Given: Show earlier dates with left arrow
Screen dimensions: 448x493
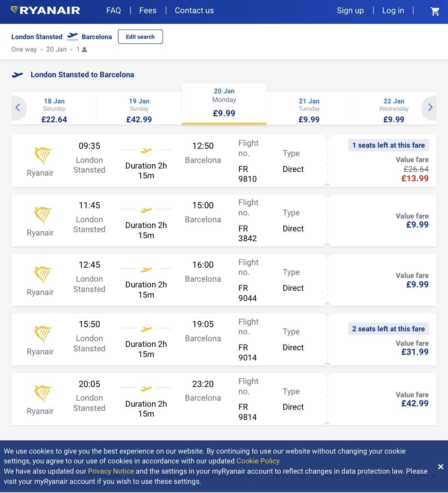Looking at the screenshot, I should pyautogui.click(x=18, y=108).
